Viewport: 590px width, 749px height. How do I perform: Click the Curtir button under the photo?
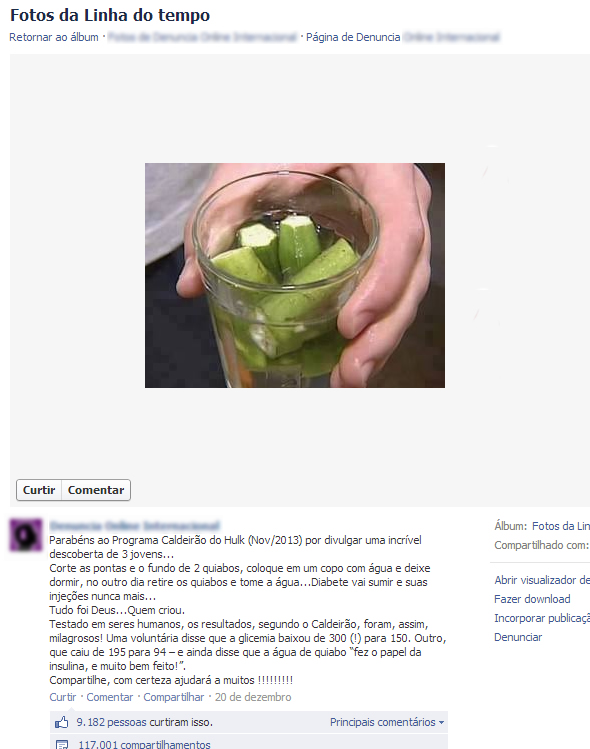[x=39, y=490]
